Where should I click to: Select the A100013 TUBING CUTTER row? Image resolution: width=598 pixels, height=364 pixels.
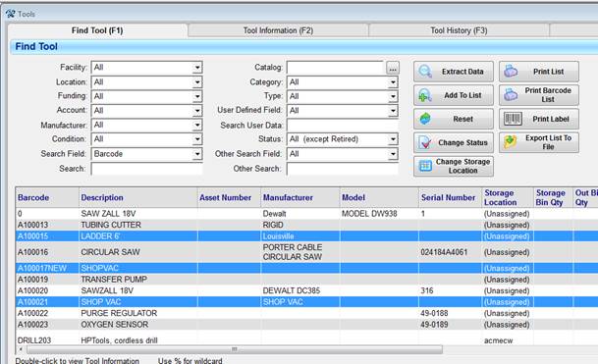(x=306, y=225)
